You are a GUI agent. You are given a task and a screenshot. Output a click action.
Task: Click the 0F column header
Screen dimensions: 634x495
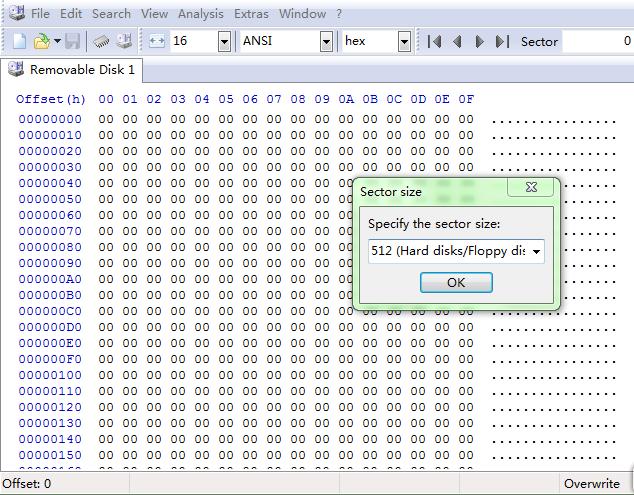pyautogui.click(x=466, y=99)
